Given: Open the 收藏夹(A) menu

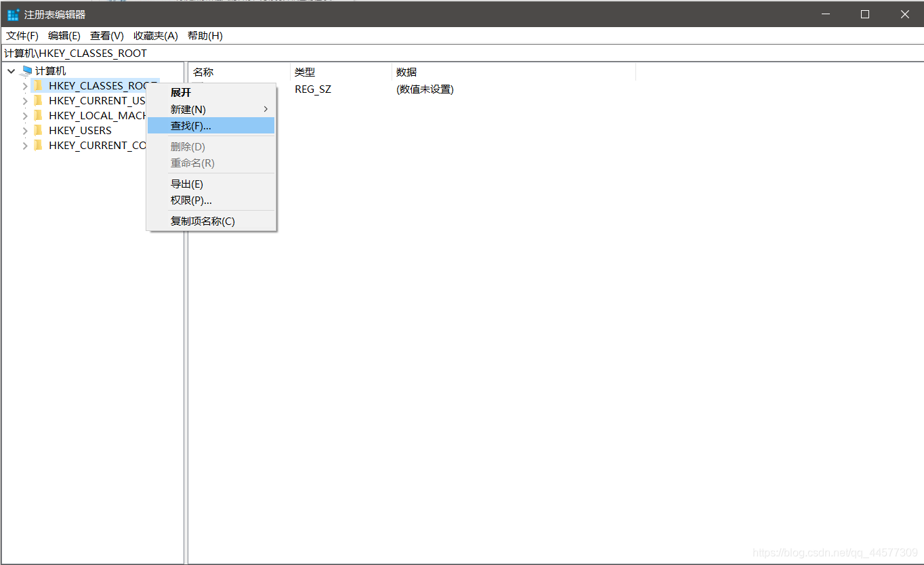Looking at the screenshot, I should coord(156,36).
